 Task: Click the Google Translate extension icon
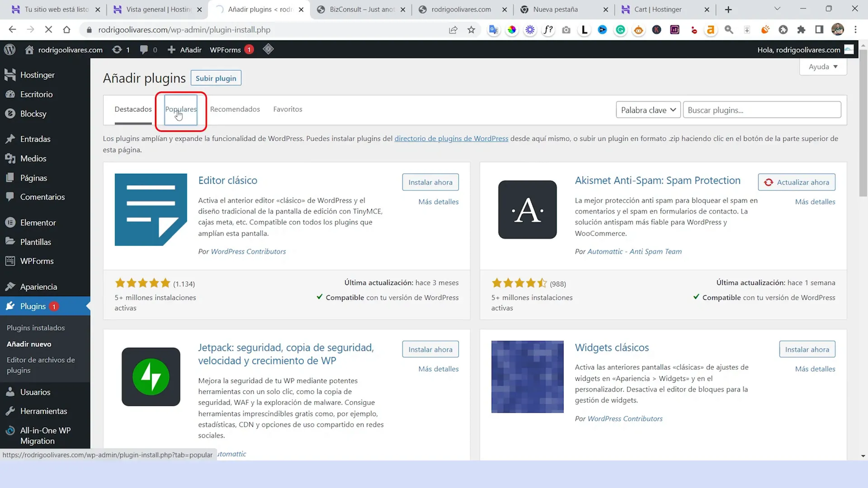click(493, 30)
